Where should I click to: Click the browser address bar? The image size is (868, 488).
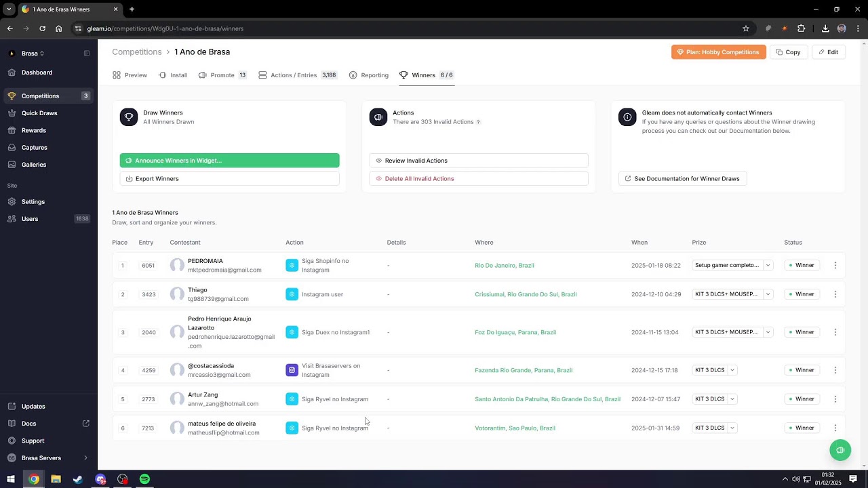[x=407, y=28]
